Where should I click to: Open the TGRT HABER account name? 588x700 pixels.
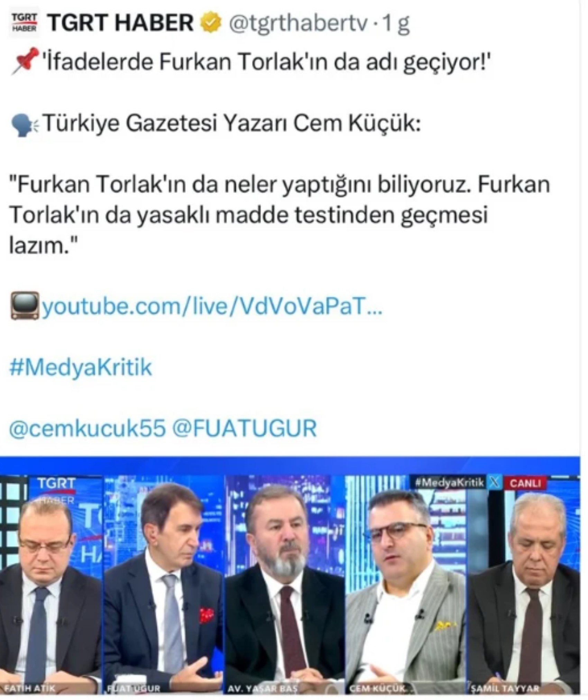point(120,23)
